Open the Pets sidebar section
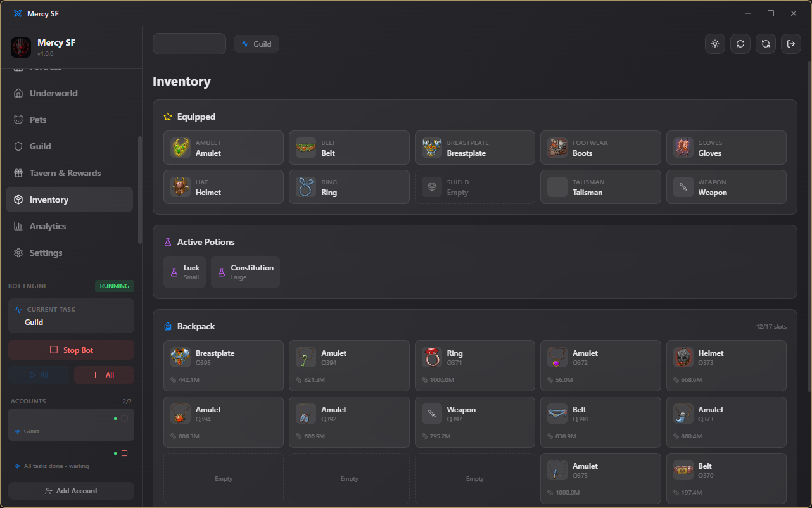 tap(69, 120)
